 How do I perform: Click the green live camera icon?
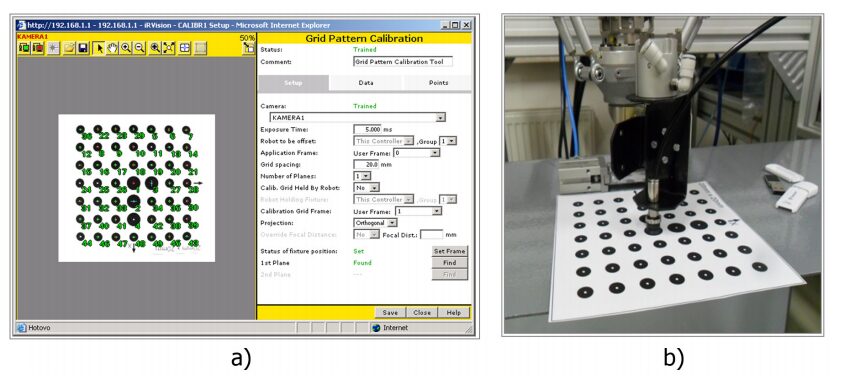pyautogui.click(x=24, y=48)
